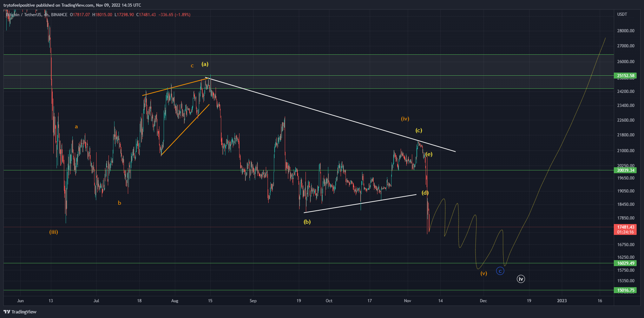The height and width of the screenshot is (318, 644).
Task: Click the Aug label on time axis
Action: [175, 301]
